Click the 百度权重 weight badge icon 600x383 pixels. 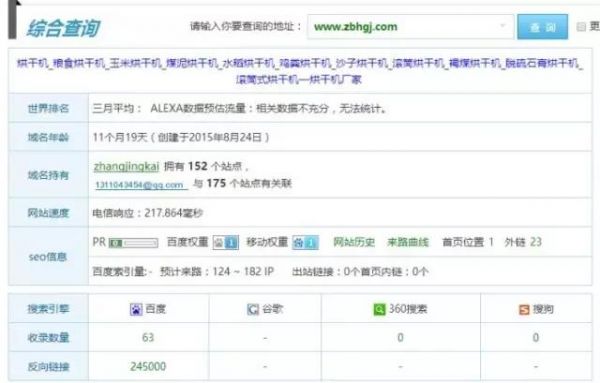(226, 242)
